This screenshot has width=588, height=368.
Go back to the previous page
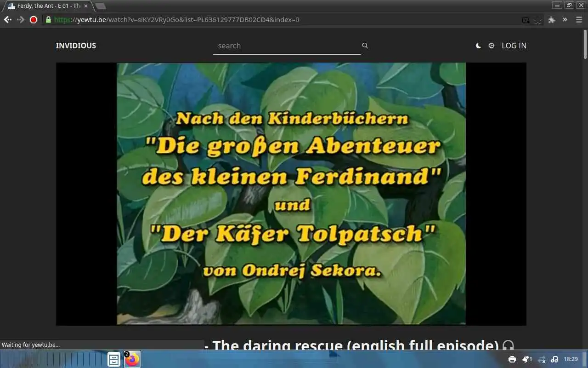tap(7, 20)
